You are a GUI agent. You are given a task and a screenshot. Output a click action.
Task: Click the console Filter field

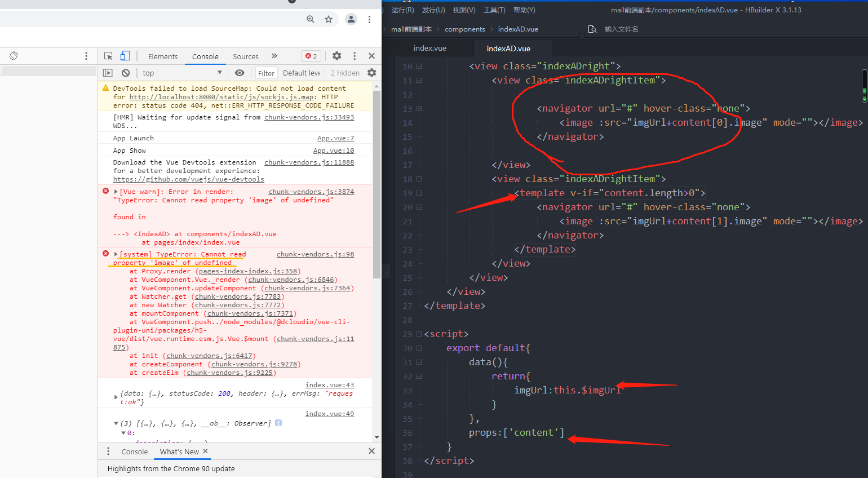266,73
